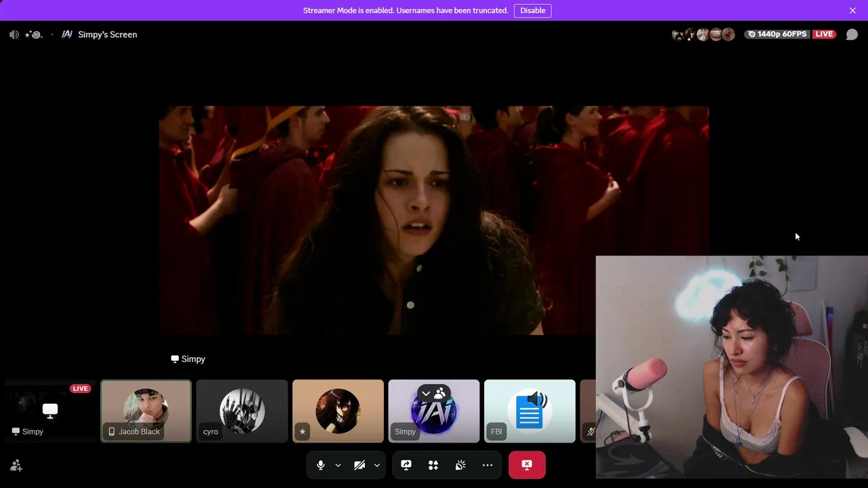
Task: Open microphone input options dropdown arrow
Action: (x=338, y=465)
